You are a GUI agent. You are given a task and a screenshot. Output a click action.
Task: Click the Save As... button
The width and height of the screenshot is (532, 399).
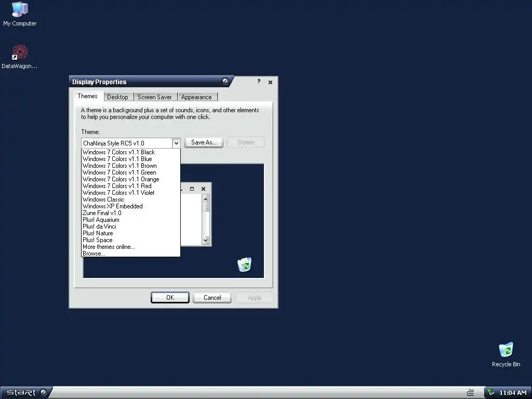[204, 142]
